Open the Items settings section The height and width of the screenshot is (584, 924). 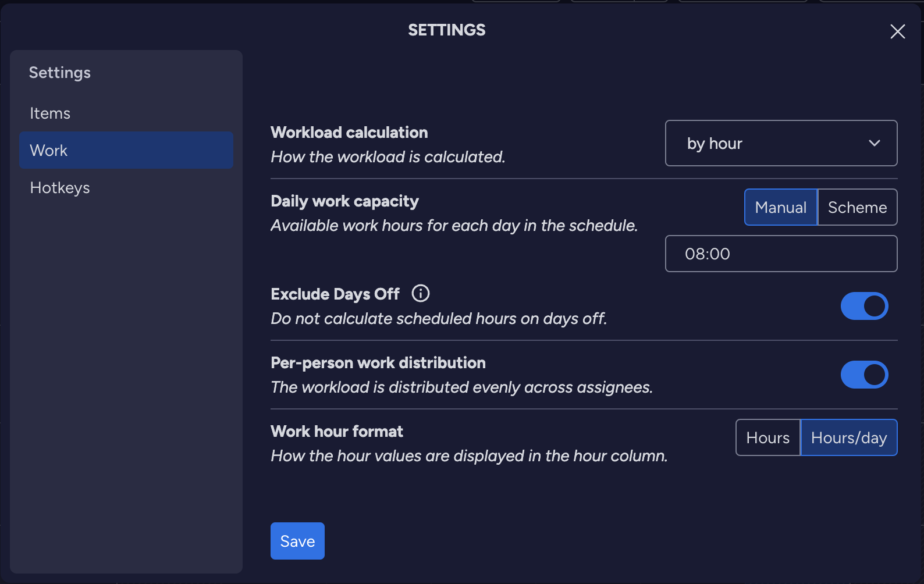(50, 113)
